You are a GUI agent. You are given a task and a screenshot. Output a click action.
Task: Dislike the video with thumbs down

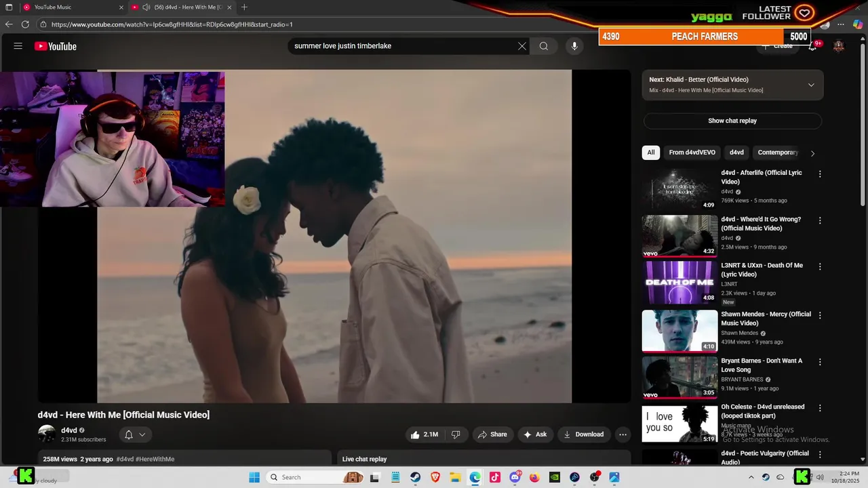(x=456, y=434)
